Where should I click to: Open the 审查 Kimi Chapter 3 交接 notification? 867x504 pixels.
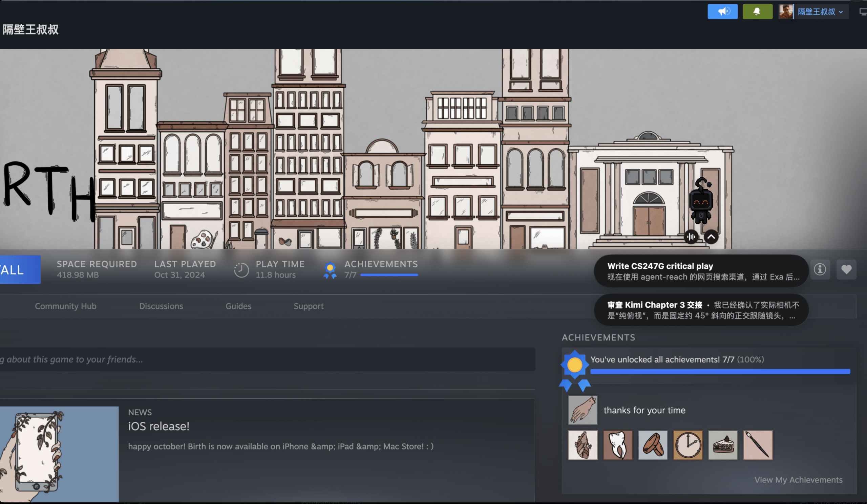[701, 310]
